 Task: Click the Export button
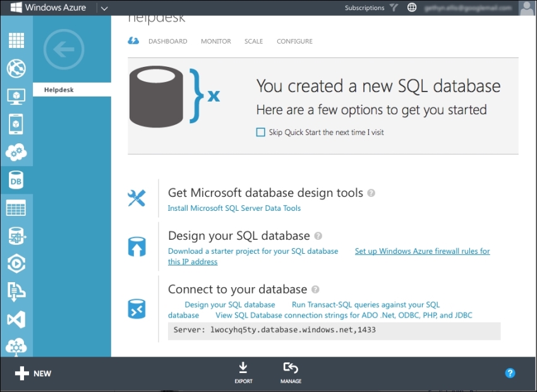243,373
